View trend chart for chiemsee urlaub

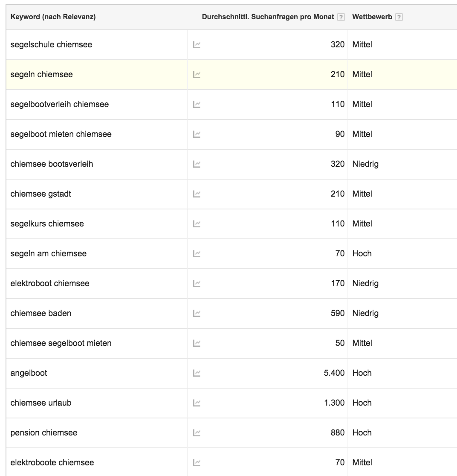pos(197,403)
